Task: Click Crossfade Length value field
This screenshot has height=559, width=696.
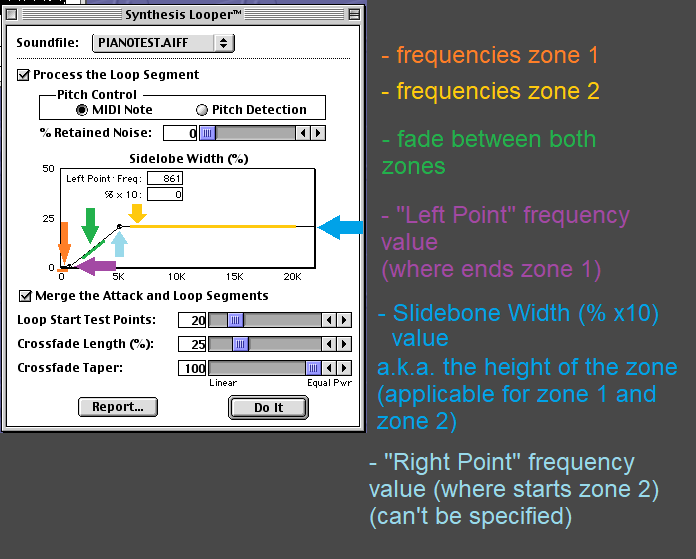Action: (x=192, y=344)
